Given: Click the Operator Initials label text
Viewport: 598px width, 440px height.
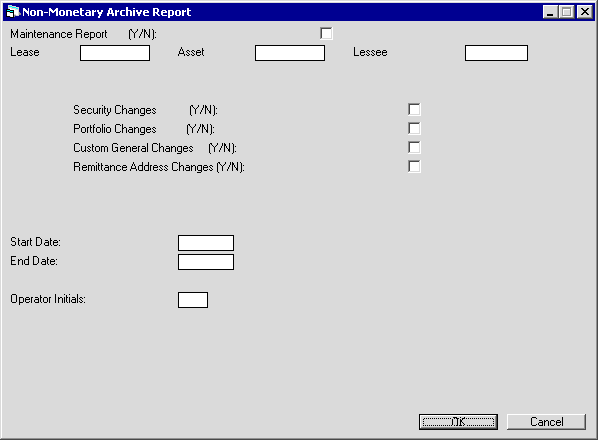Looking at the screenshot, I should (48, 299).
